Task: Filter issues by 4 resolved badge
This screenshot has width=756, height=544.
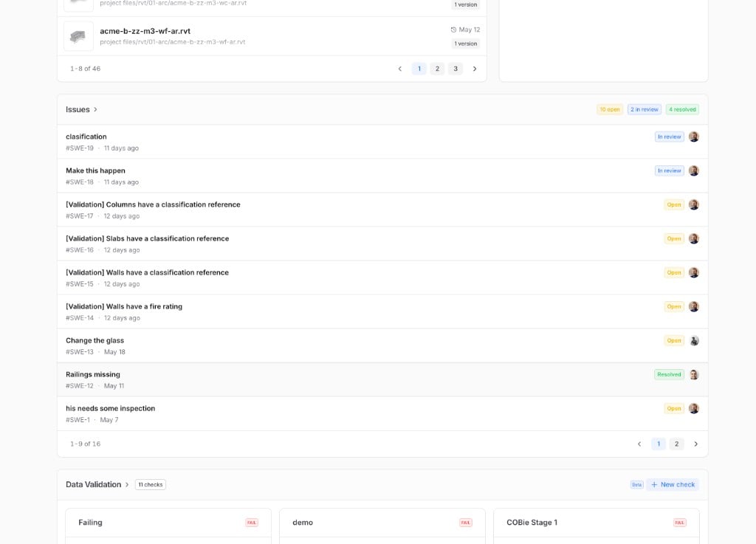Action: pyautogui.click(x=682, y=109)
